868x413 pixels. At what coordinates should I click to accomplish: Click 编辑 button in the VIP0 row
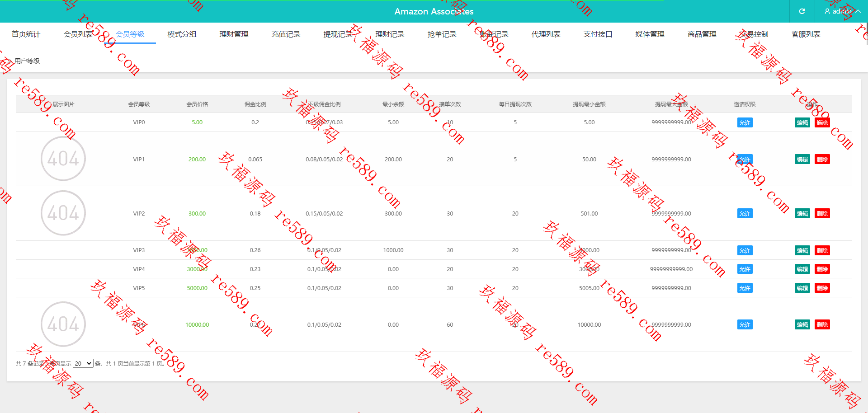pyautogui.click(x=802, y=122)
